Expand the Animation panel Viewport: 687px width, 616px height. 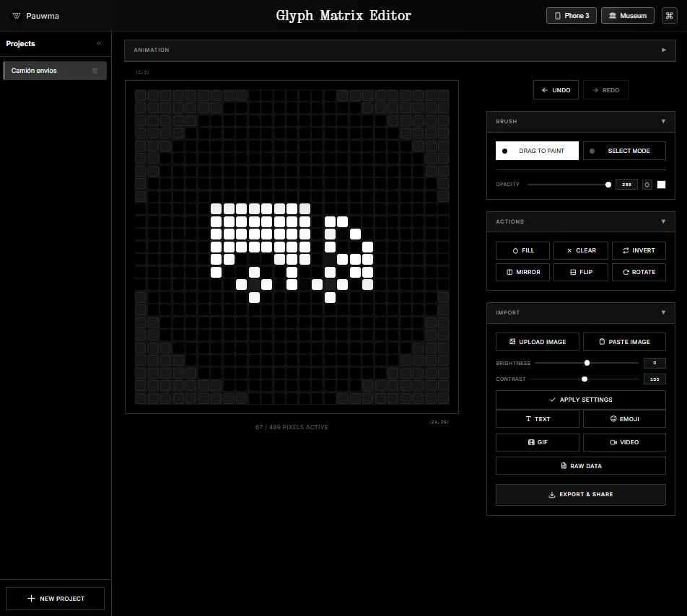click(x=663, y=50)
